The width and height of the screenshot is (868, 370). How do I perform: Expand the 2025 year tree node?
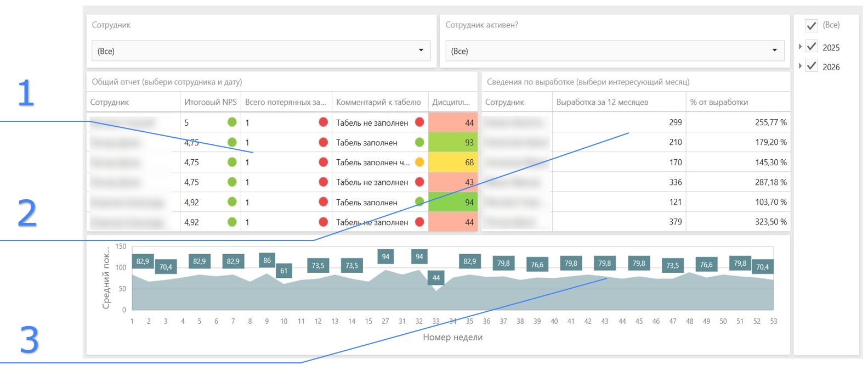coord(801,47)
